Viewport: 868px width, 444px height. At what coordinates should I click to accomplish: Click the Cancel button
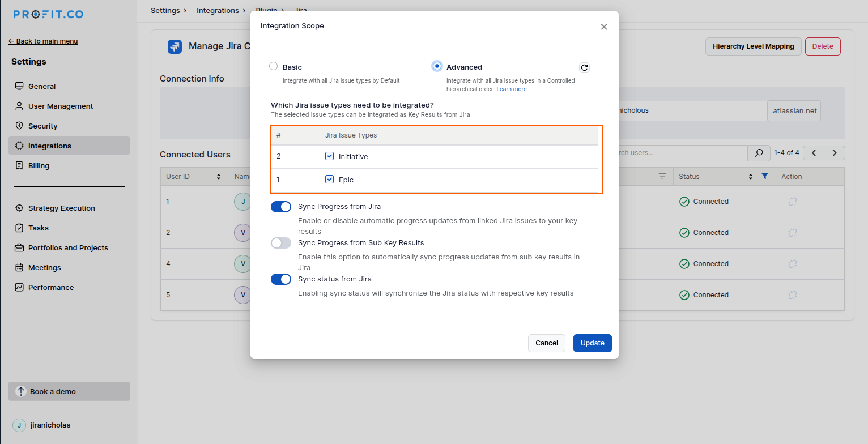point(547,343)
